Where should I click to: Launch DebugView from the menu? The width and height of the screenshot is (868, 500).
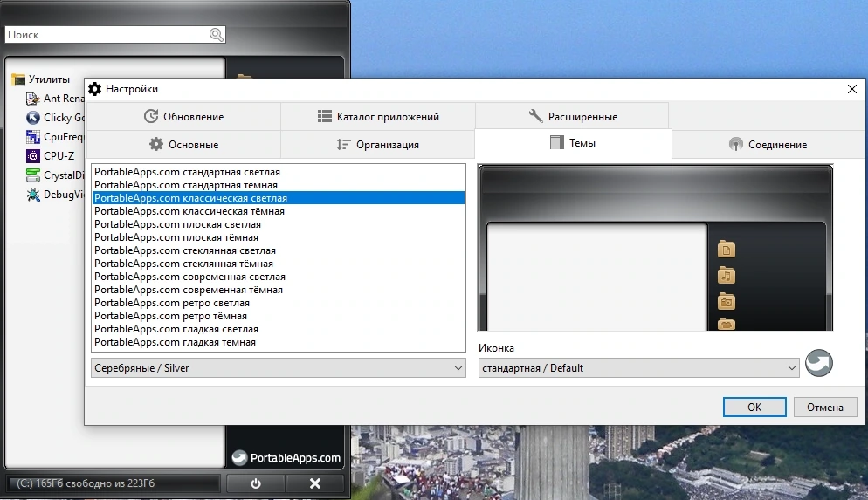coord(55,195)
